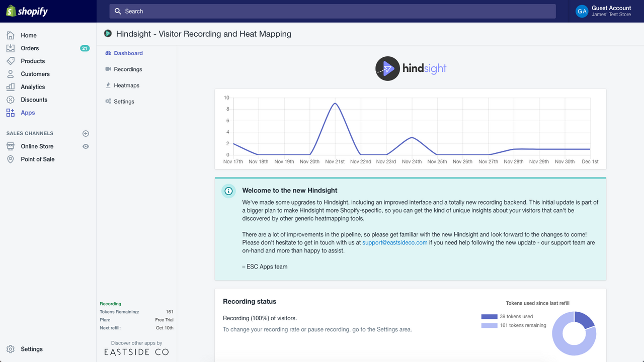
Task: Open the Customers section
Action: point(35,74)
